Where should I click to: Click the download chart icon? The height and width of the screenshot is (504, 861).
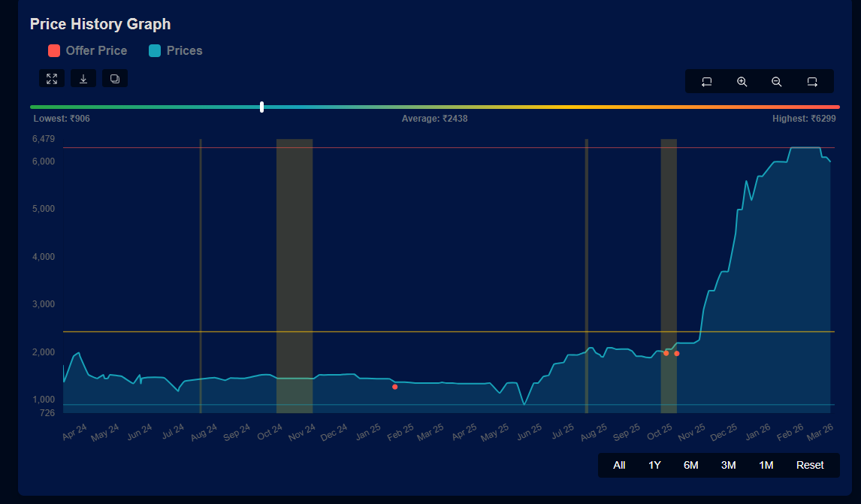(x=83, y=78)
